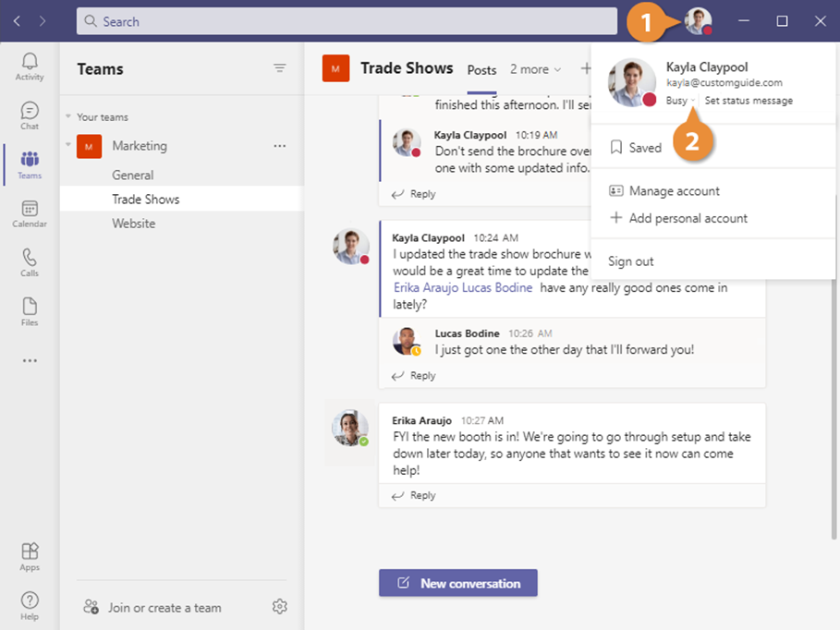Click the Marketing team avatar
840x630 pixels.
click(x=89, y=146)
